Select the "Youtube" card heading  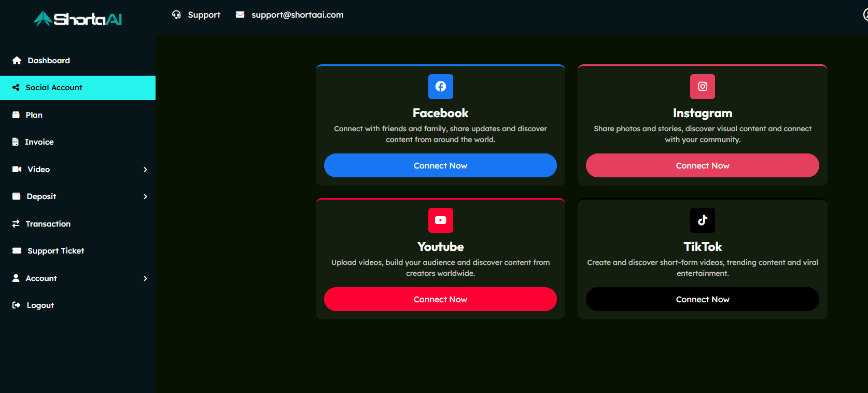tap(441, 247)
